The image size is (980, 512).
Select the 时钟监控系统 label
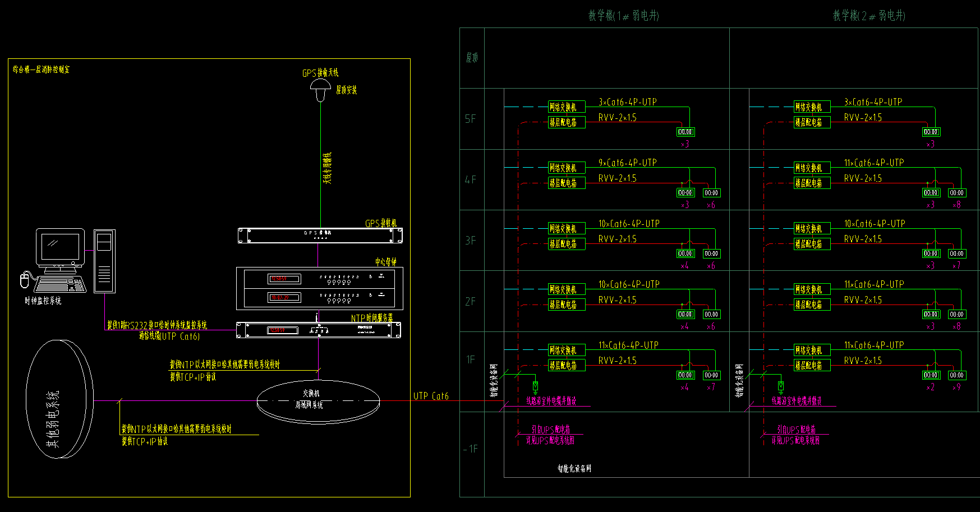point(43,301)
